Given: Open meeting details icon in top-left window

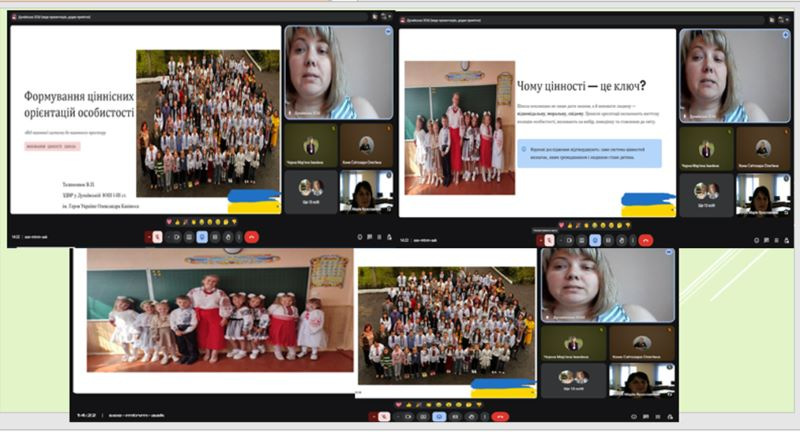Looking at the screenshot, I should (x=360, y=237).
